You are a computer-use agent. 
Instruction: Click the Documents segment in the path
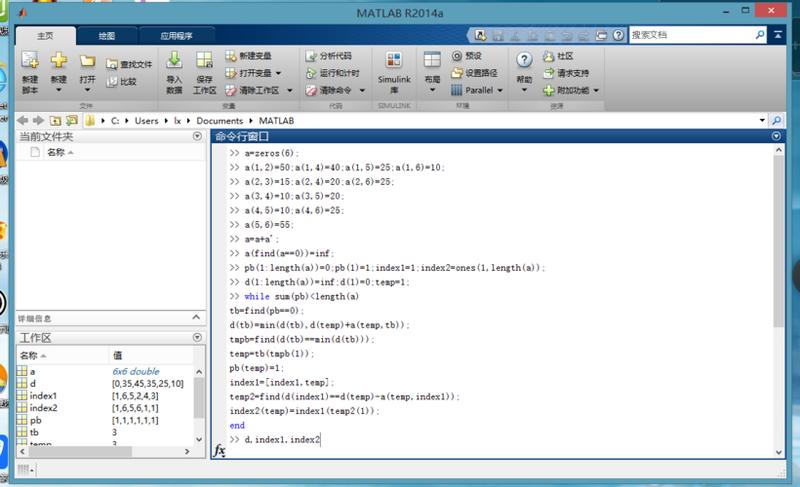[219, 120]
